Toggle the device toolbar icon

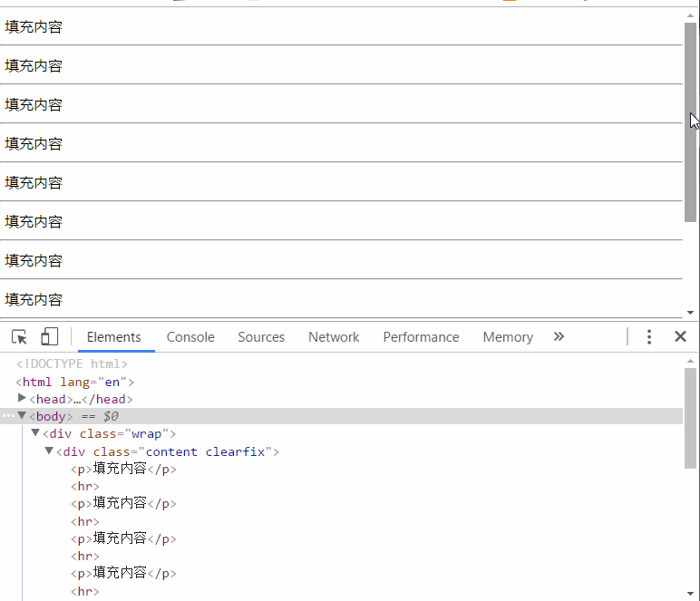pos(49,337)
